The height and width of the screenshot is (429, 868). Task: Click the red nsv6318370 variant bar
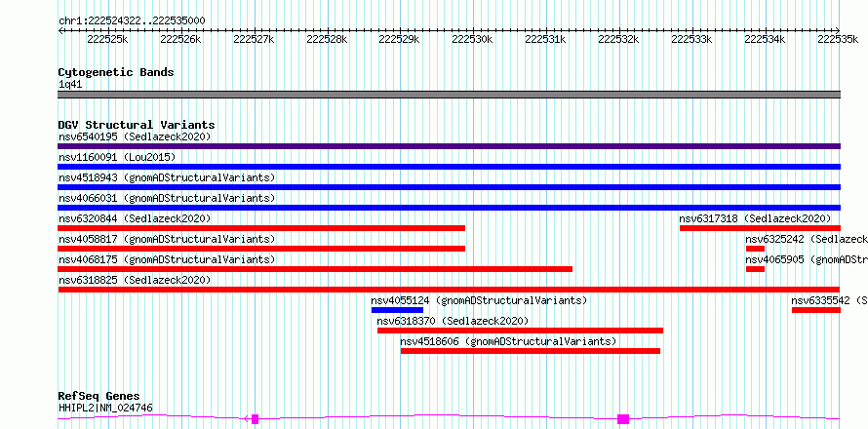(521, 331)
